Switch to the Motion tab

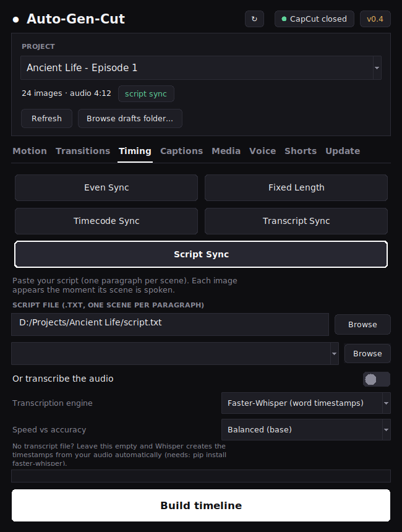coord(30,151)
